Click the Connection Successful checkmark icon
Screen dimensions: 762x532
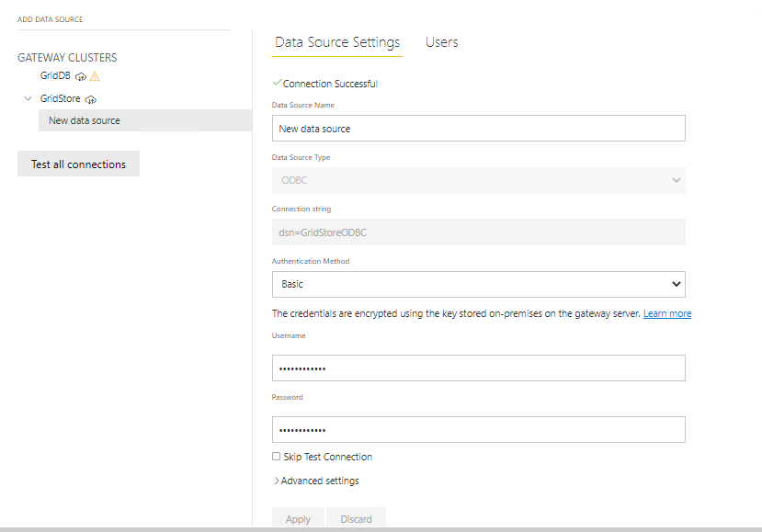click(277, 83)
